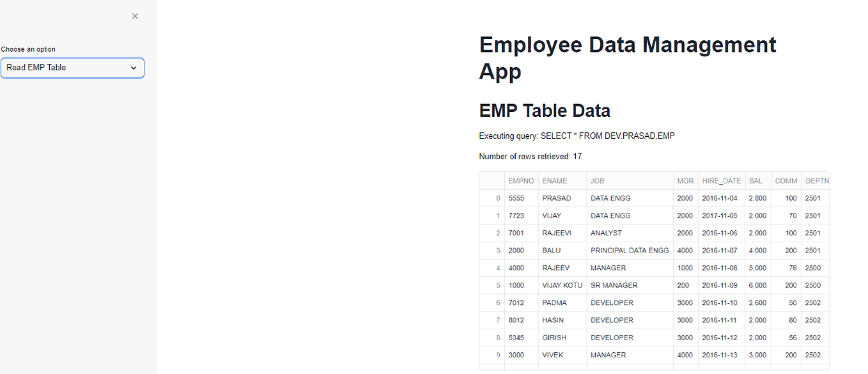Click the MGR column header

(685, 180)
